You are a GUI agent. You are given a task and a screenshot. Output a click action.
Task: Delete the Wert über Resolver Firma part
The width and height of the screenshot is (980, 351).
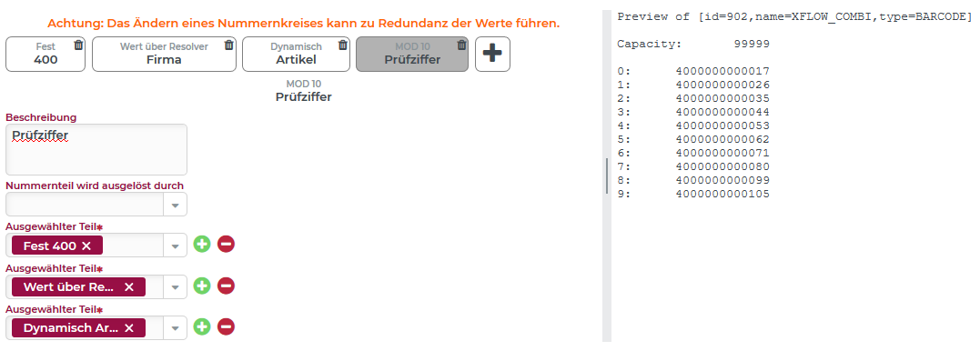tap(228, 45)
